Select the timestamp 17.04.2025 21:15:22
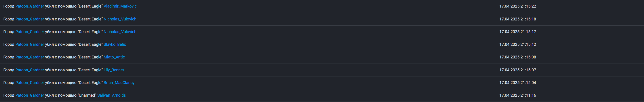 point(517,6)
